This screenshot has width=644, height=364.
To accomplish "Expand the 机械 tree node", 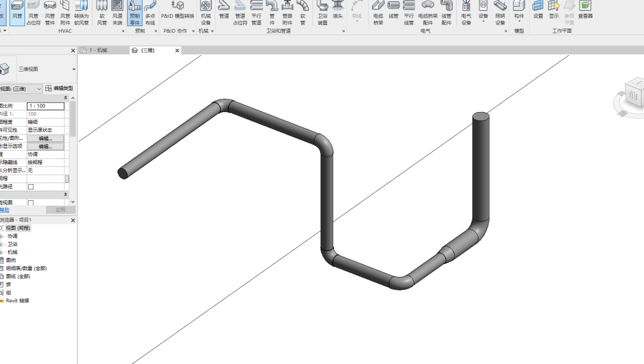I will coord(1,253).
